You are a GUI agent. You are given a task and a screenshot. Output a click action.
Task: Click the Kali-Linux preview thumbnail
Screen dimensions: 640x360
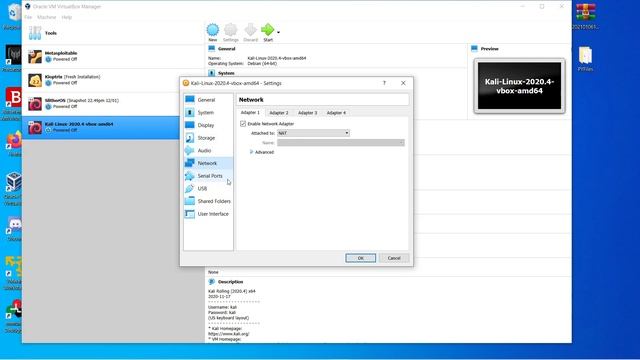pos(519,86)
